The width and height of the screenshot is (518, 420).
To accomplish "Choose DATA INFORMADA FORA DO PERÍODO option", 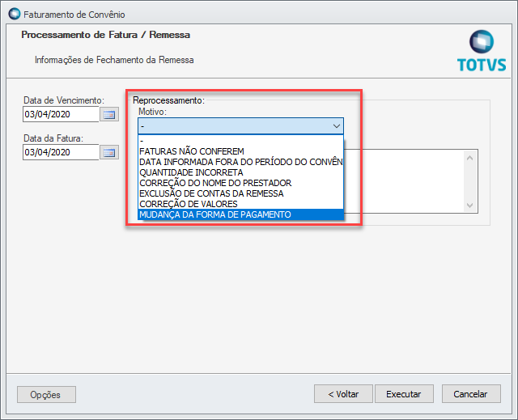I will pos(240,162).
